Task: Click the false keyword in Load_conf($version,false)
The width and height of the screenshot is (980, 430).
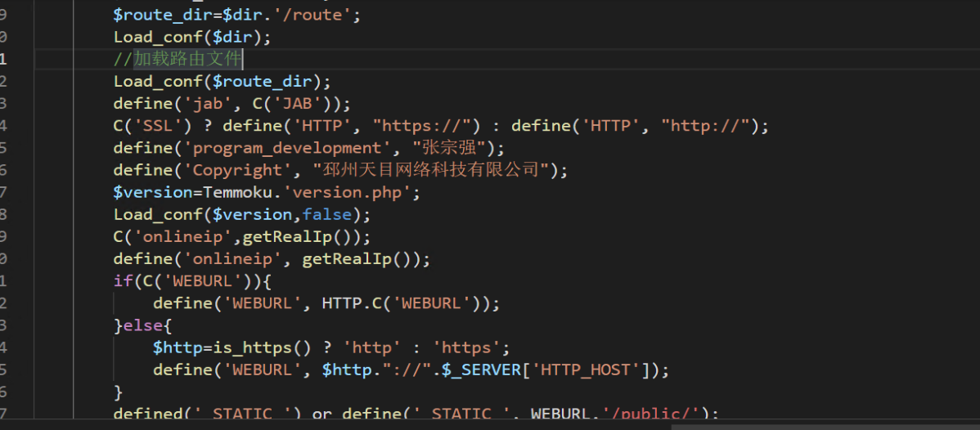Action: click(x=327, y=214)
